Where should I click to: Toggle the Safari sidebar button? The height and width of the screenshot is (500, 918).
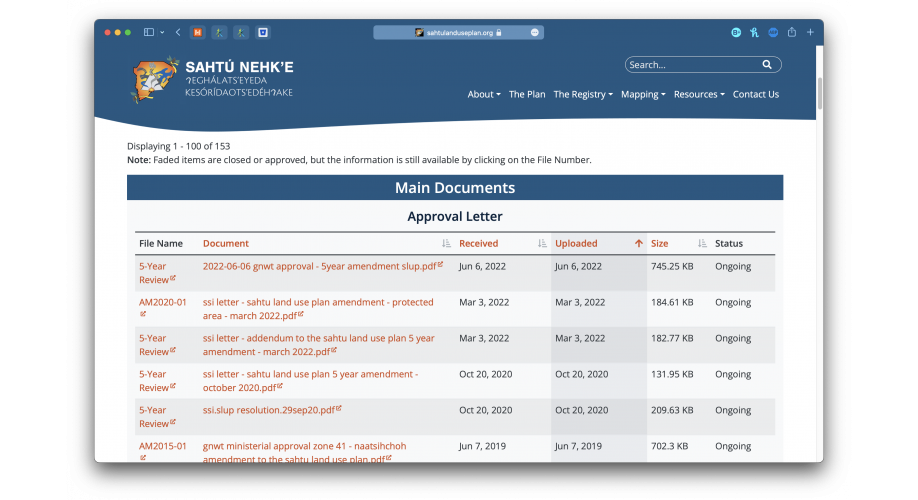149,32
